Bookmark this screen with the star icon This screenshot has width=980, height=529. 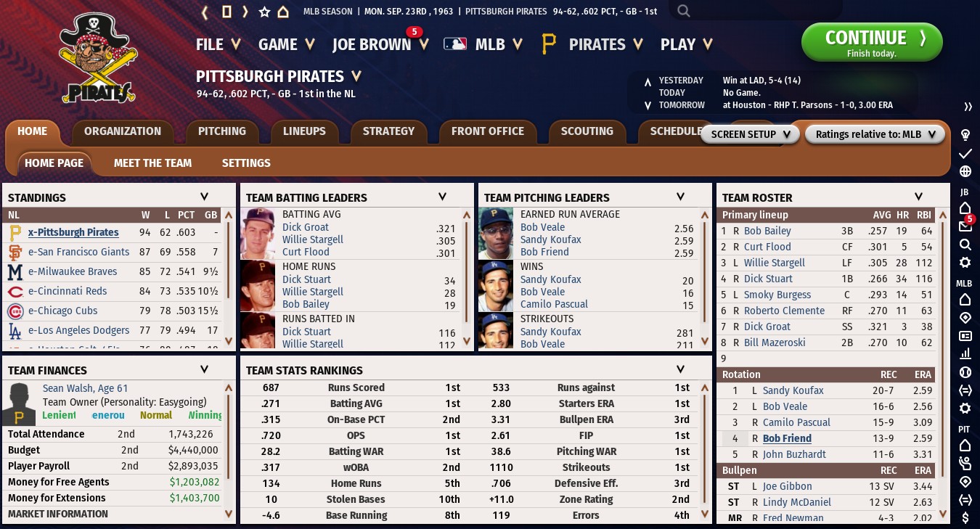[x=264, y=12]
